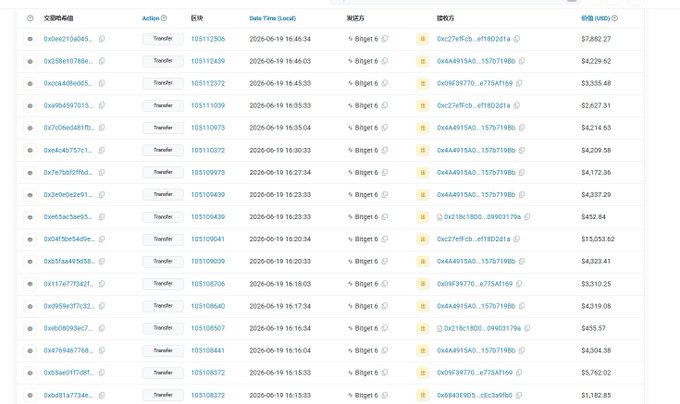The image size is (680, 404).
Task: Open receiver 0x218c18D0 in $455.57 row
Action: click(x=482, y=328)
